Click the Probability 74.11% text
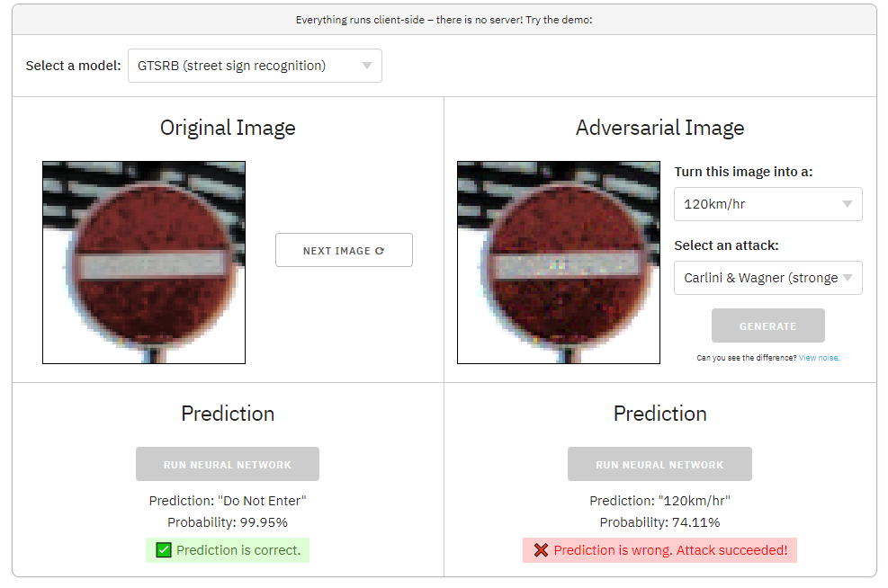The image size is (888, 588). (659, 522)
